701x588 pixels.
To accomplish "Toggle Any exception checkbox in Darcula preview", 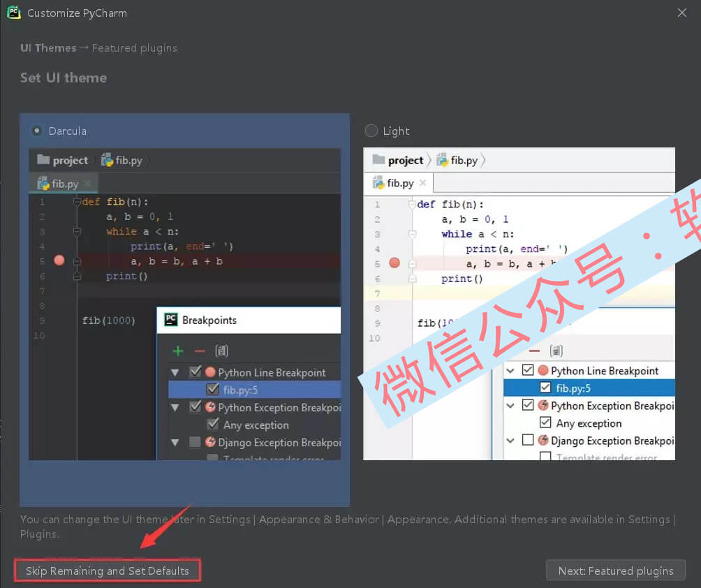I will [213, 424].
